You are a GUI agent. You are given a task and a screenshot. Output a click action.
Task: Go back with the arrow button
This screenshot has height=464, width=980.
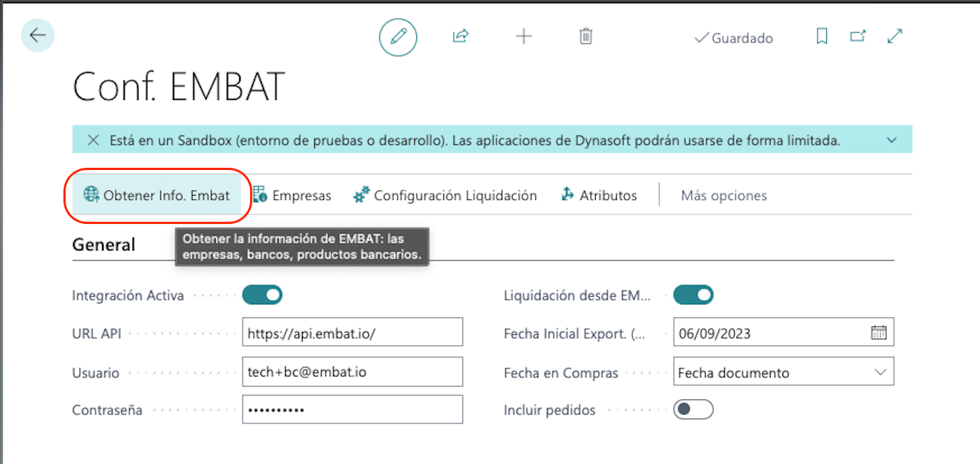pyautogui.click(x=37, y=35)
